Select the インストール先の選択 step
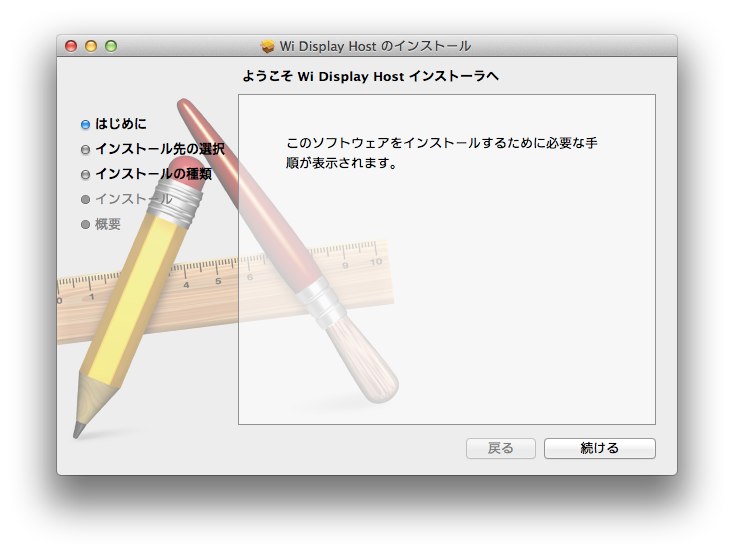The height and width of the screenshot is (554, 734). tap(160, 149)
